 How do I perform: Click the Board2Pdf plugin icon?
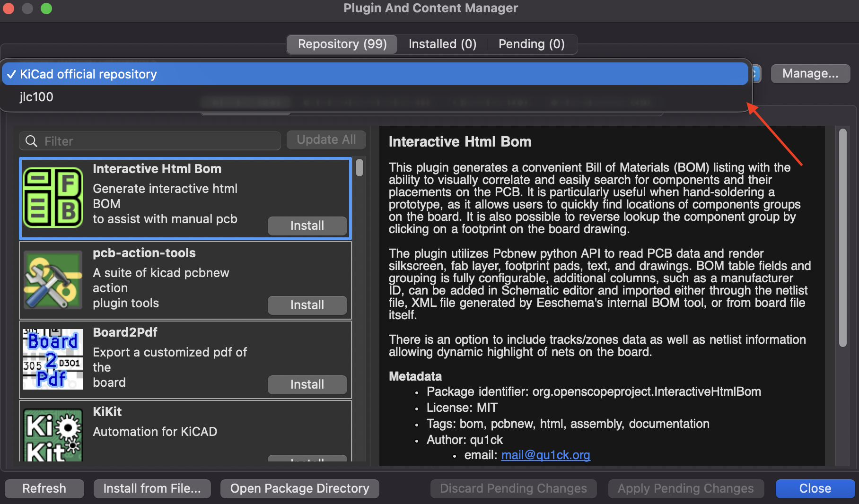click(x=53, y=359)
